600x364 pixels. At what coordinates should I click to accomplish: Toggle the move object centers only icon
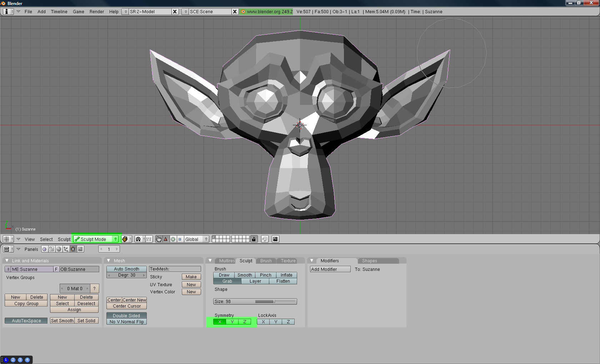click(149, 239)
